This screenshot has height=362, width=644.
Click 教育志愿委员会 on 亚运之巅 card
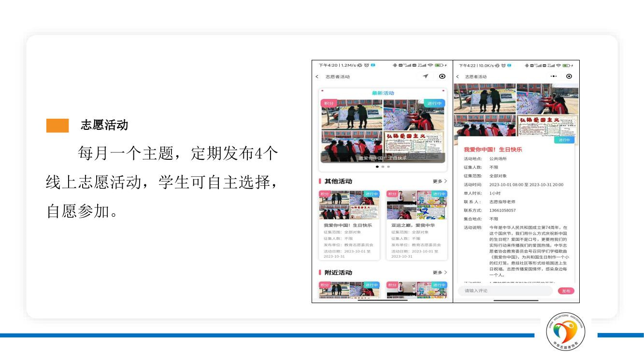(x=426, y=245)
